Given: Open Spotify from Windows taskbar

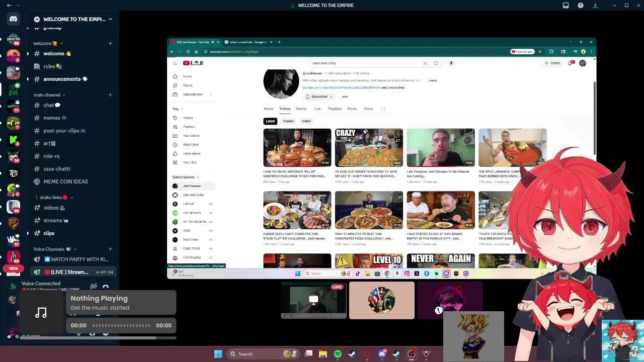Looking at the screenshot, I should coord(338,354).
